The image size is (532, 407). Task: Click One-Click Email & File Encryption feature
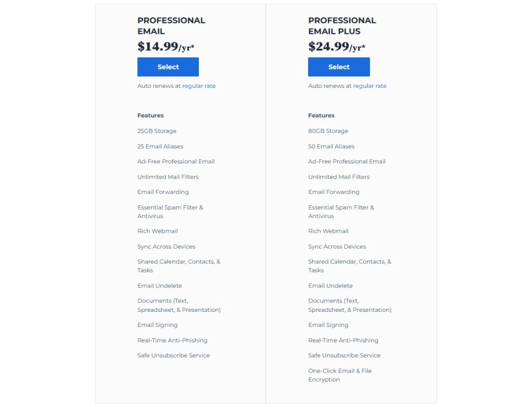[340, 375]
